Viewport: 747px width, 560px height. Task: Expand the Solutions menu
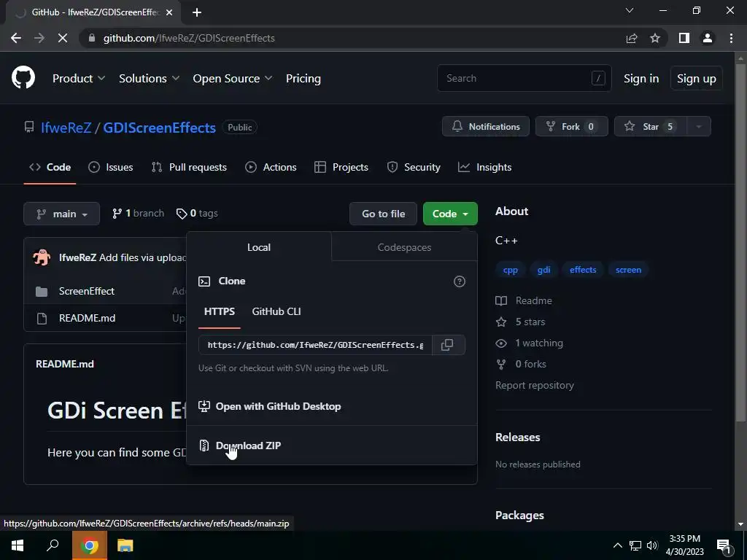149,79
